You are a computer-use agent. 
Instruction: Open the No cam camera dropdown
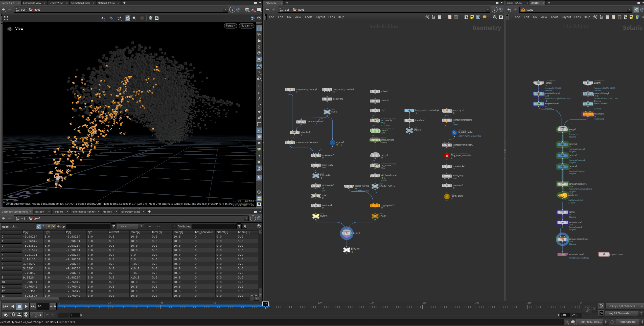tap(246, 26)
